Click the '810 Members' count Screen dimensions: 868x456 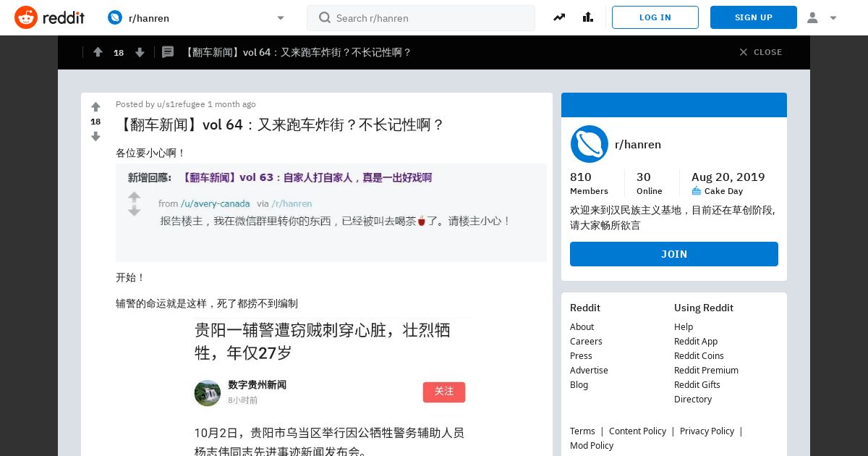[589, 183]
